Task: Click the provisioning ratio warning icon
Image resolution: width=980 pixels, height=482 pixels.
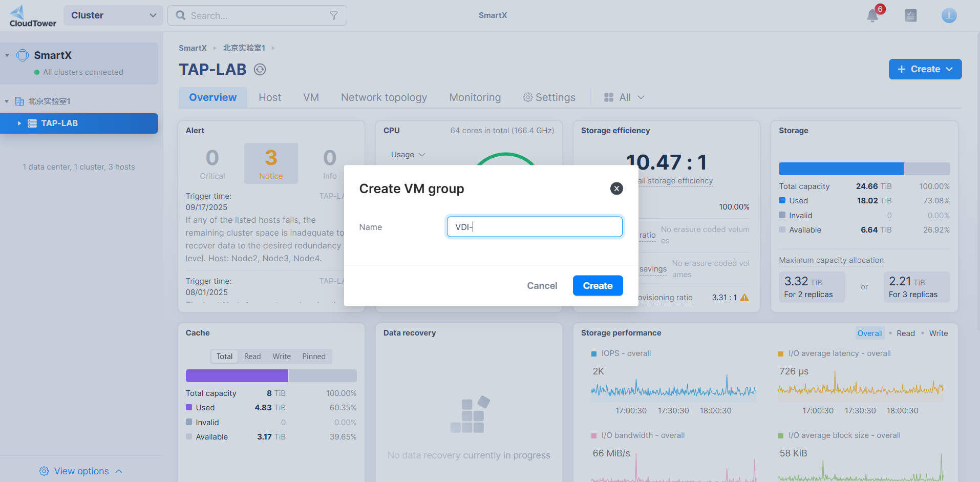Action: tap(744, 298)
